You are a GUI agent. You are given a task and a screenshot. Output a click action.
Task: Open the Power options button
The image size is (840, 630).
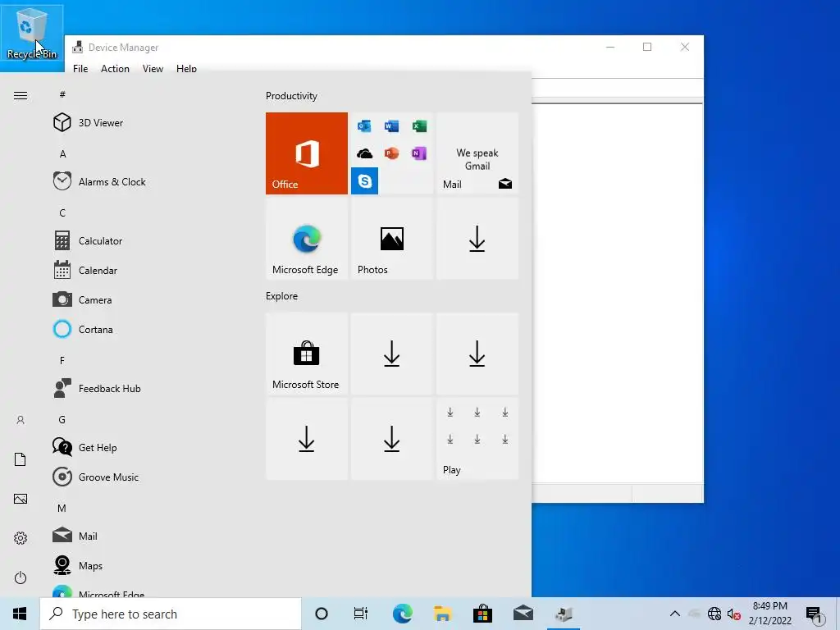(21, 577)
